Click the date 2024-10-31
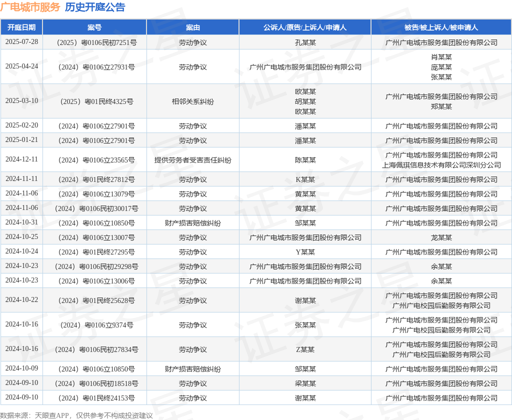 [21, 222]
